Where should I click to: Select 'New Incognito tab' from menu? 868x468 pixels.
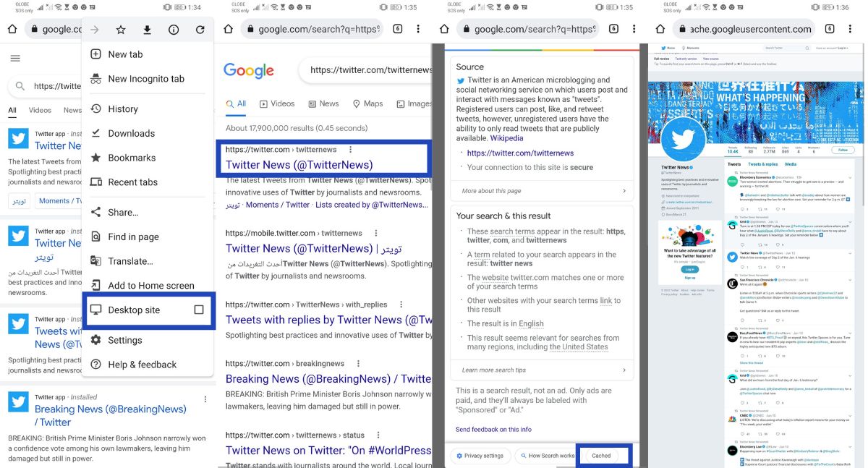(x=145, y=79)
